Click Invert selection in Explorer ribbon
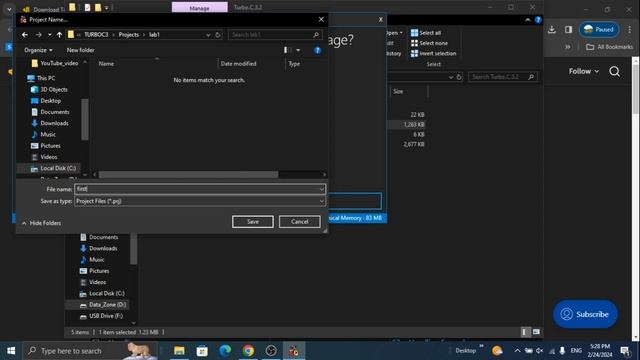Image resolution: width=640 pixels, height=360 pixels. tap(433, 53)
